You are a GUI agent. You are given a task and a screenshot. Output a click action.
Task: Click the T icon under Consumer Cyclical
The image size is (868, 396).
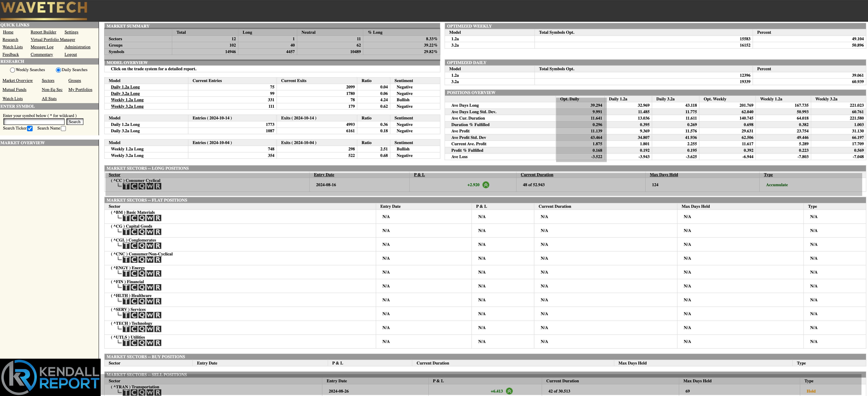[x=126, y=186]
